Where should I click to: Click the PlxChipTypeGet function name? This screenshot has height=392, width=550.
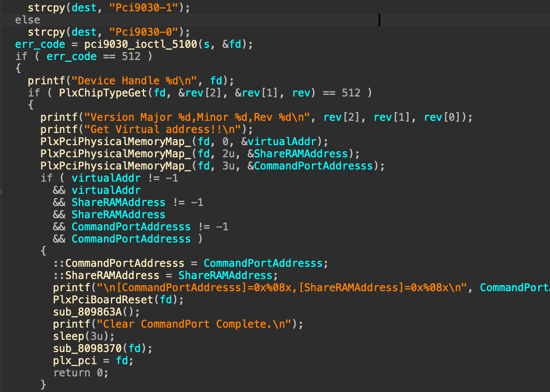(x=94, y=93)
